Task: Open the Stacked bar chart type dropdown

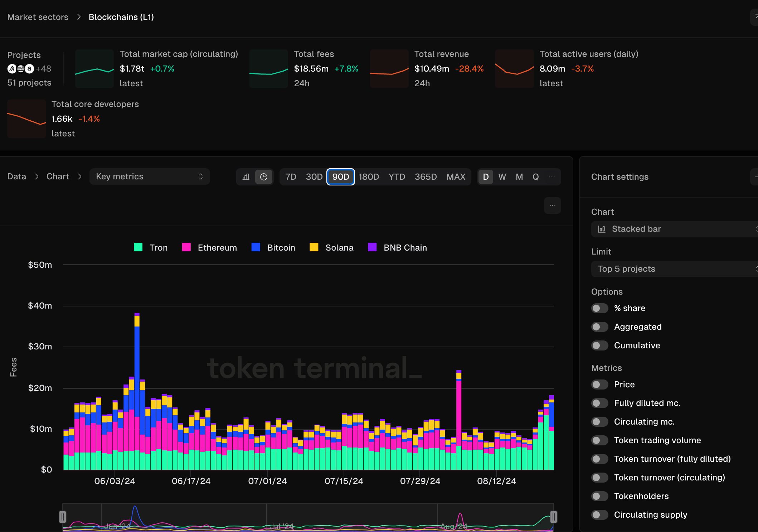Action: tap(674, 229)
